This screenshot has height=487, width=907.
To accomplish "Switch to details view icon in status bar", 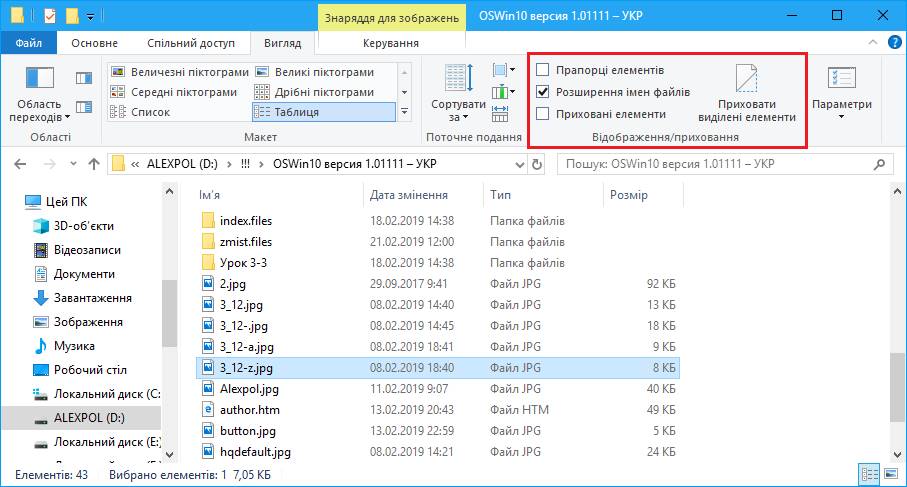I will click(x=870, y=475).
